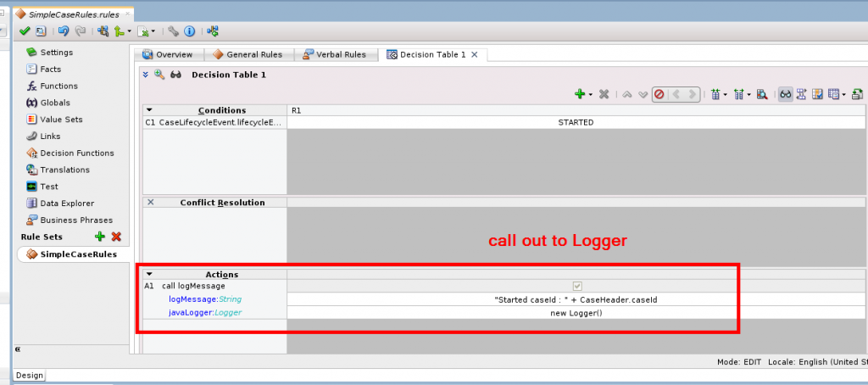Screen dimensions: 868x385
Task: Click the next right-arrow icon in toolbar
Action: (692, 95)
